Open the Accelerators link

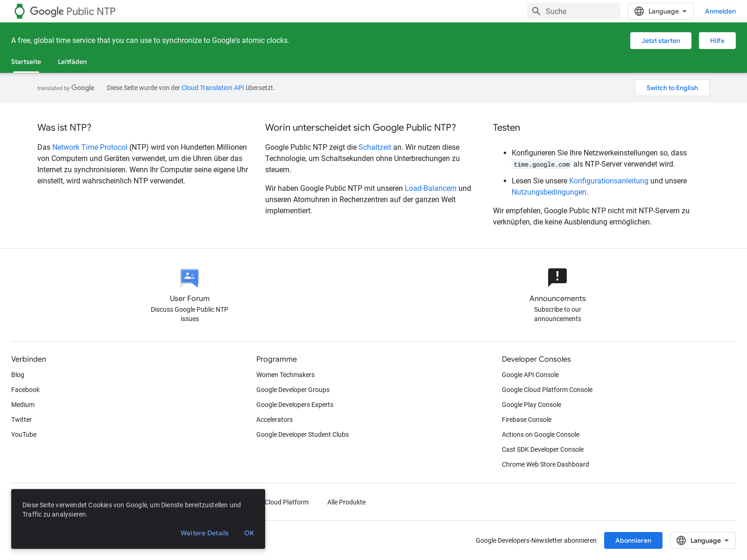tap(275, 420)
